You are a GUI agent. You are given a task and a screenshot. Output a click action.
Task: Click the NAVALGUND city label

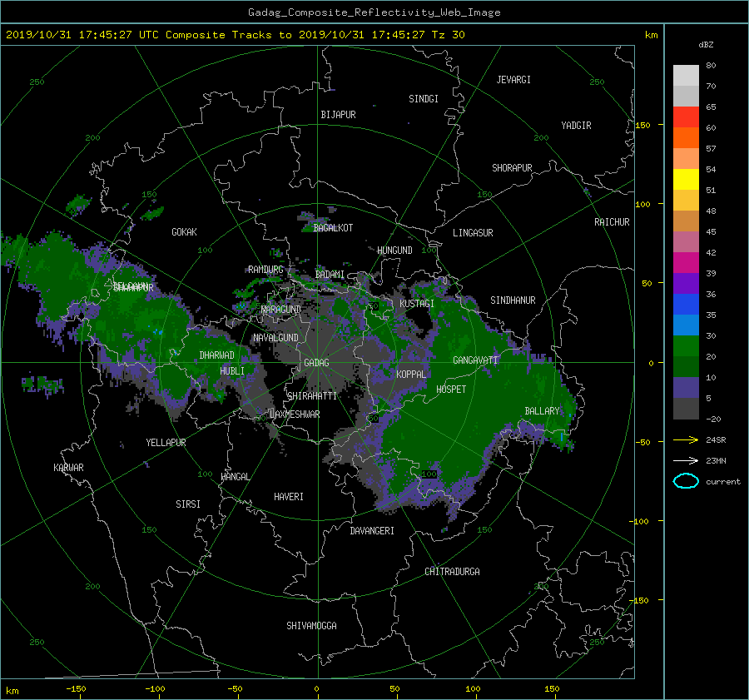click(x=275, y=338)
